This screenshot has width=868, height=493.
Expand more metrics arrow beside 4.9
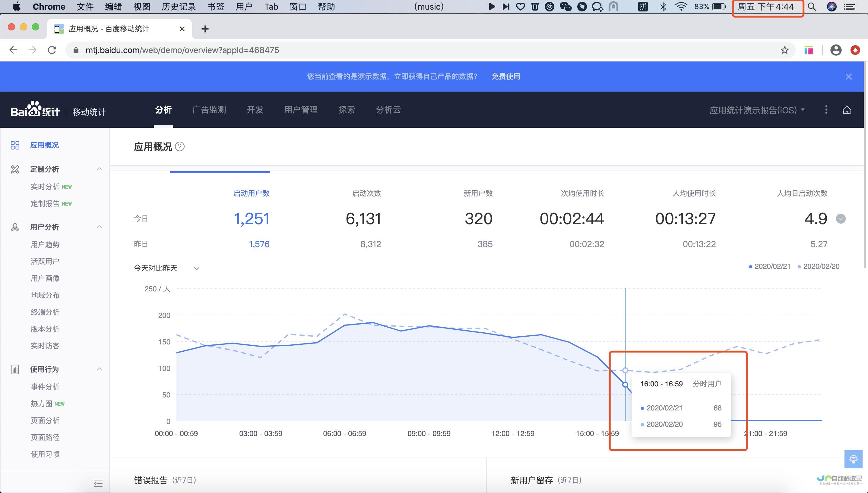(x=841, y=219)
